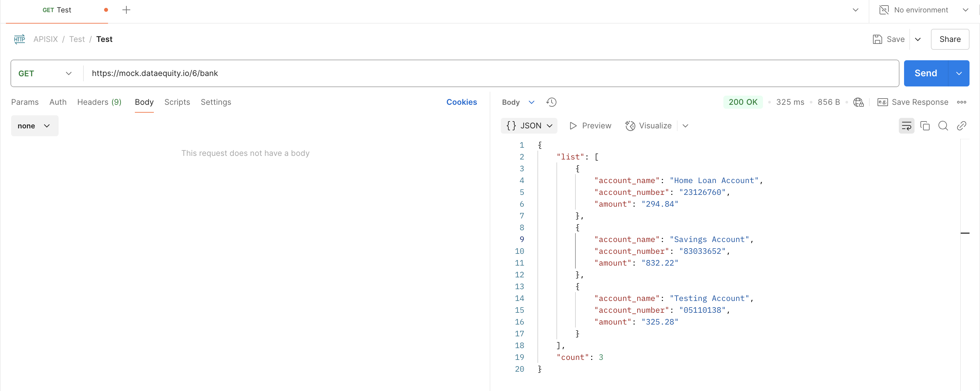Image resolution: width=980 pixels, height=391 pixels.
Task: Click the "count": 3 line
Action: [x=580, y=358]
